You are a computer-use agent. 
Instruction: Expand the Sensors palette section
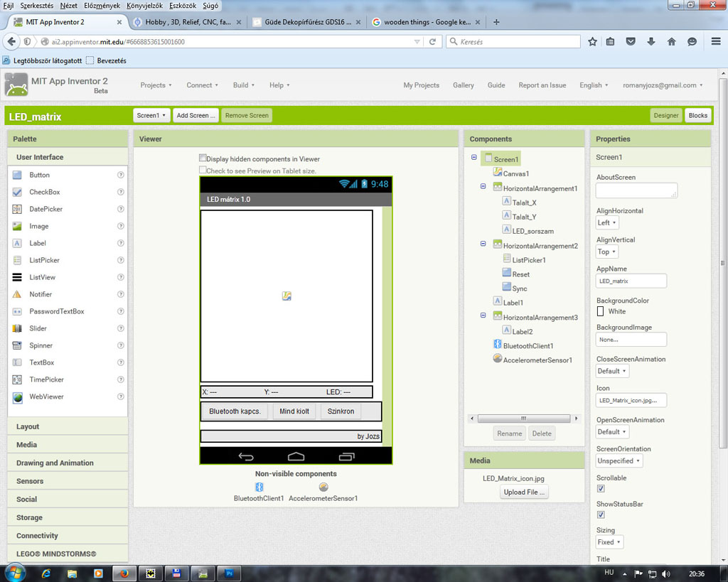click(30, 481)
